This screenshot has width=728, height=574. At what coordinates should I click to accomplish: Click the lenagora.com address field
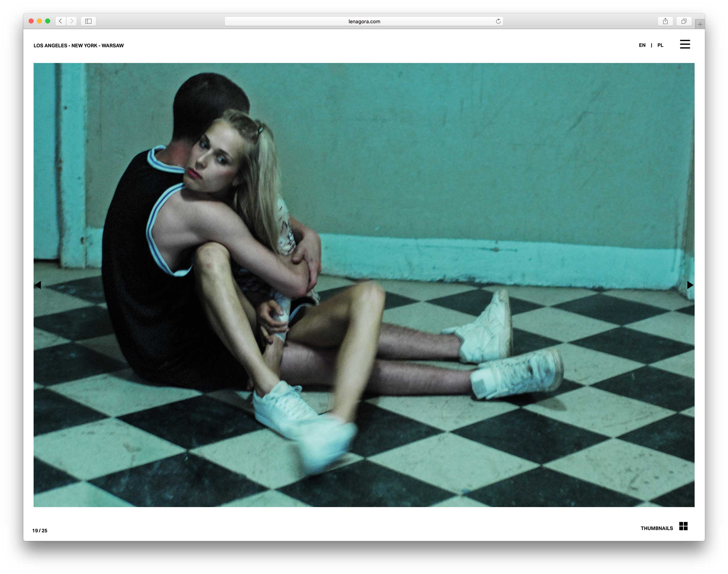pyautogui.click(x=364, y=22)
